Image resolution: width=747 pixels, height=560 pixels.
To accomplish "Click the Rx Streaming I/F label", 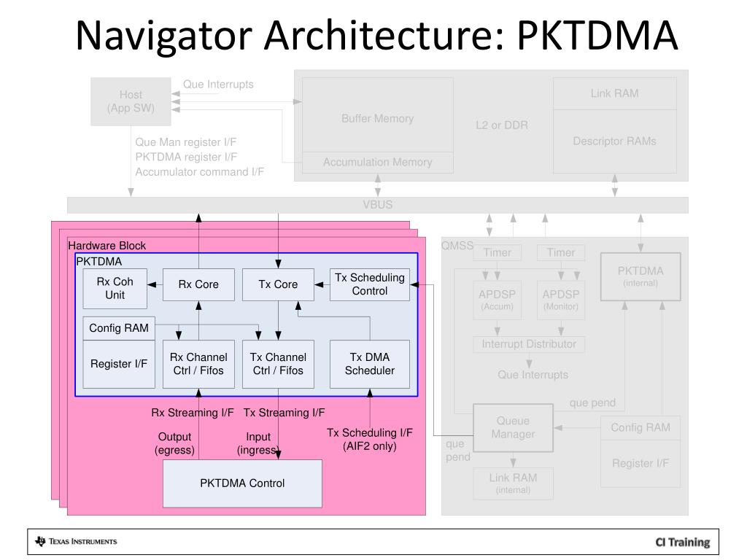I will pyautogui.click(x=193, y=413).
